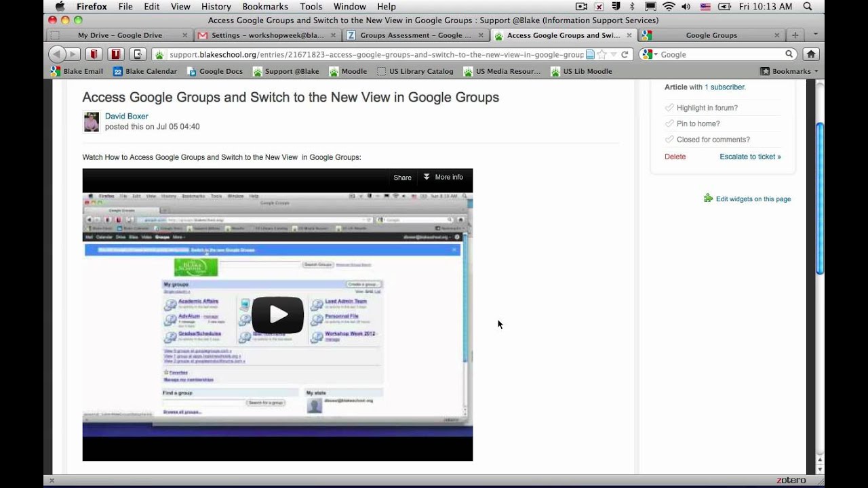Open the Firefox History menu
This screenshot has width=868, height=488.
click(216, 7)
